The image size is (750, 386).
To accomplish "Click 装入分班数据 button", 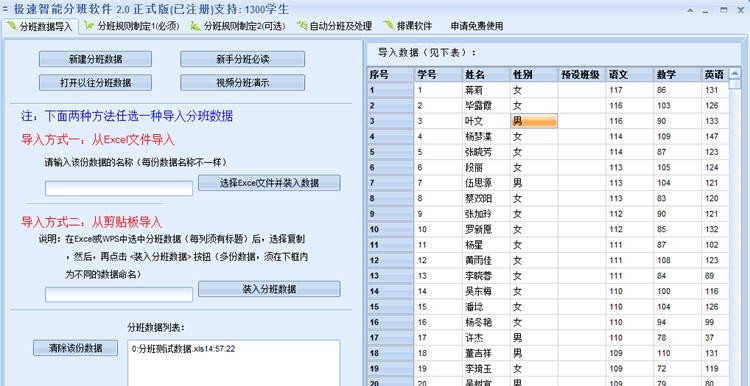I will [x=269, y=289].
